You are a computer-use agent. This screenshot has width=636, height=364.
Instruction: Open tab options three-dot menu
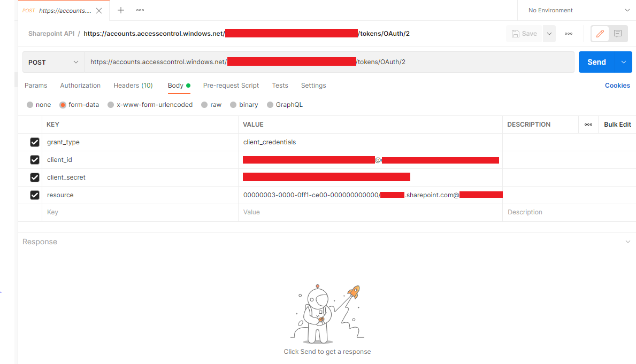click(x=140, y=10)
